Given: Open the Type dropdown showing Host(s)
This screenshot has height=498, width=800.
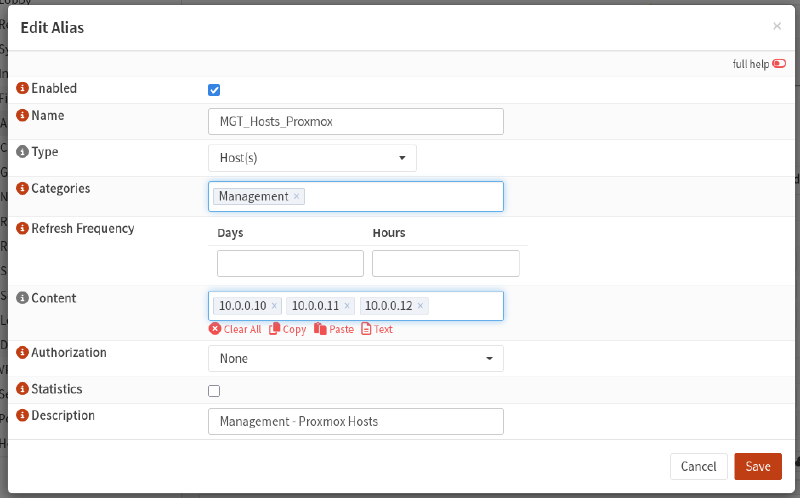Looking at the screenshot, I should point(312,158).
